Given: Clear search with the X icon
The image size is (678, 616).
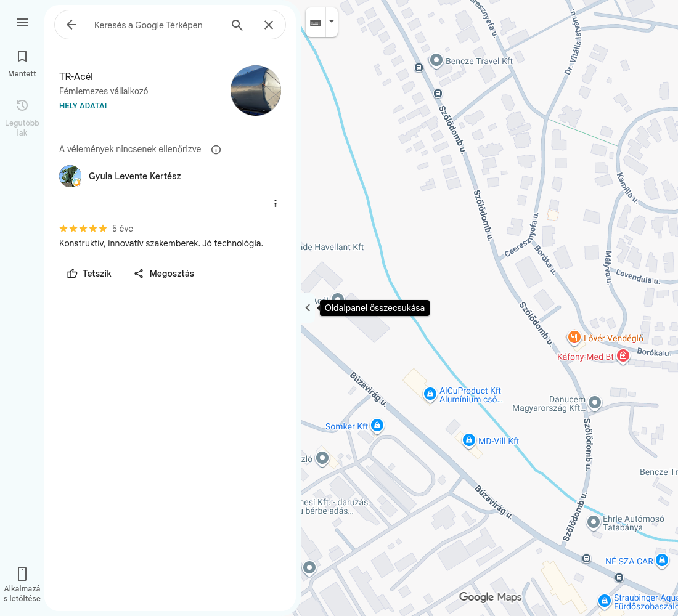Looking at the screenshot, I should coord(269,25).
